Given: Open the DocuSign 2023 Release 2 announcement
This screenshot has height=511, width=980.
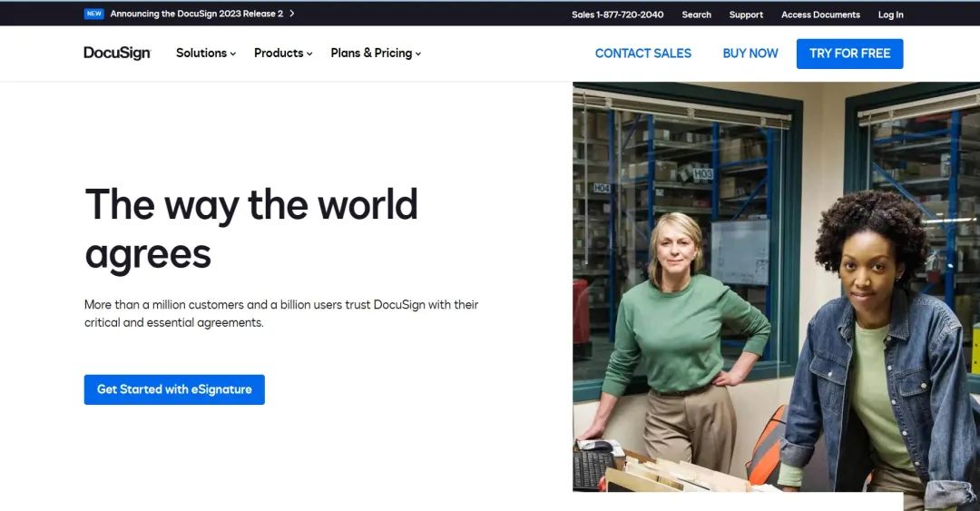Looking at the screenshot, I should (196, 14).
